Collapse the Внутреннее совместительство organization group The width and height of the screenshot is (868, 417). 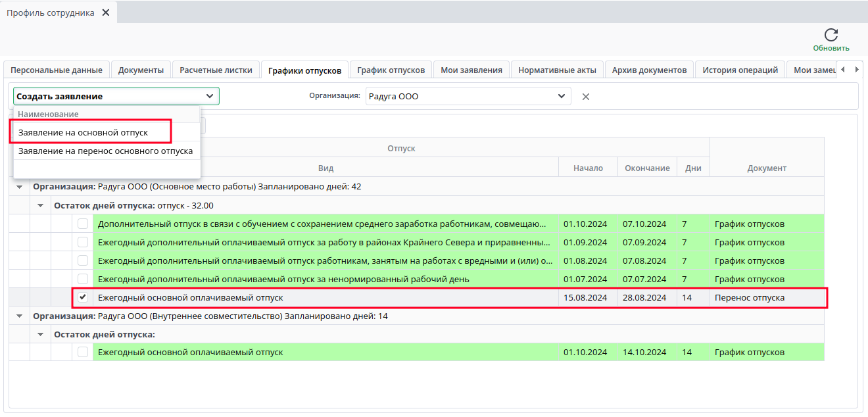pos(20,316)
